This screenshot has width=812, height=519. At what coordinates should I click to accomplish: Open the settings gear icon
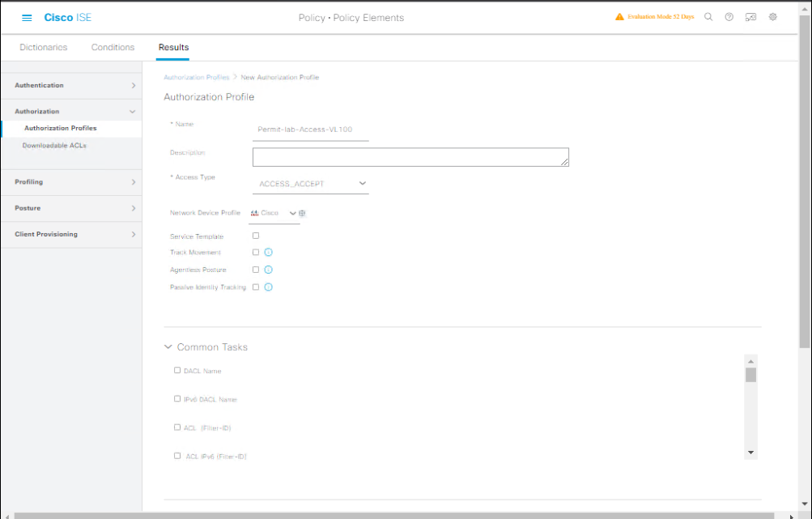click(x=772, y=16)
